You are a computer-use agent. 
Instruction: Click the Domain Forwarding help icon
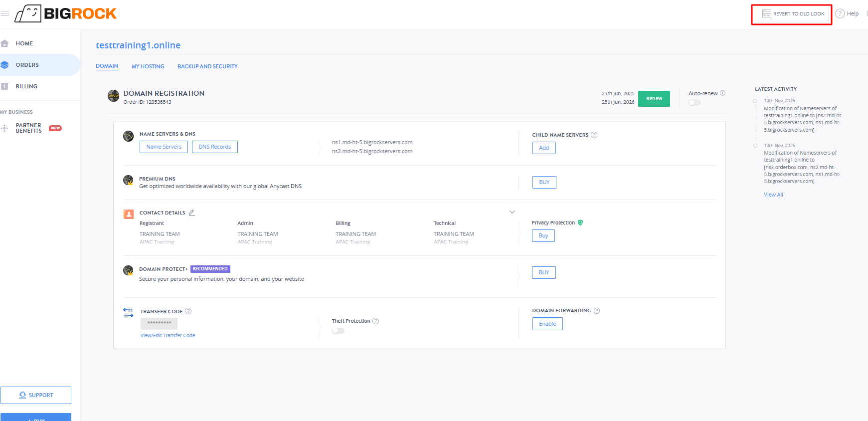pos(597,310)
